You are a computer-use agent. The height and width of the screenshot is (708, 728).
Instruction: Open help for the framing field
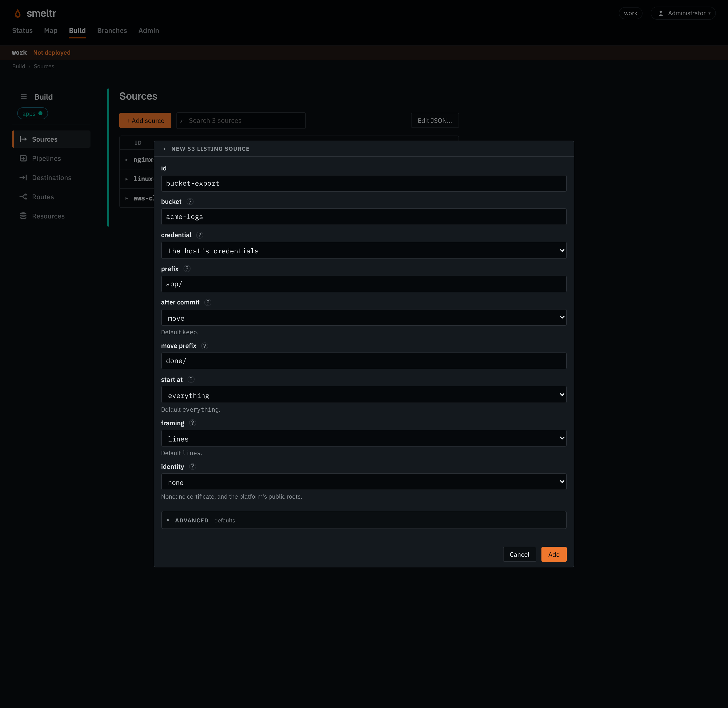tap(193, 423)
